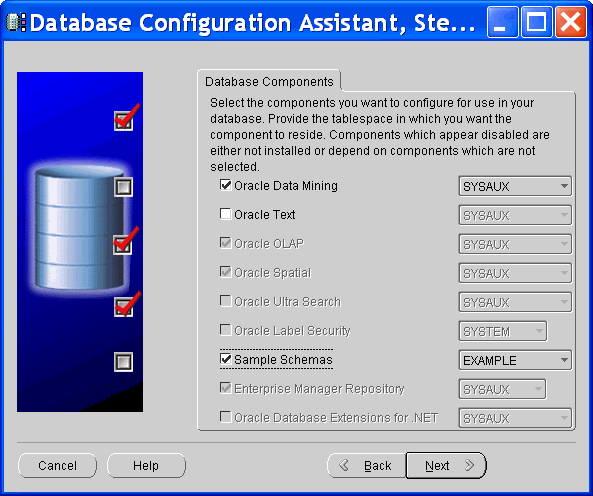
Task: Open the Enterprise Manager Repository tablespace dropdown
Action: pyautogui.click(x=502, y=389)
